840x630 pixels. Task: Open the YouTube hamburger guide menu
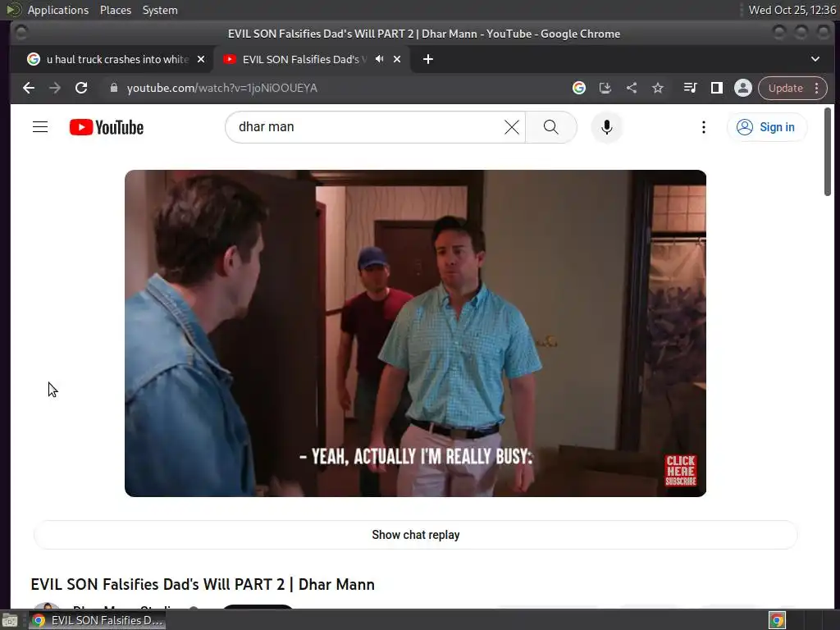tap(40, 127)
